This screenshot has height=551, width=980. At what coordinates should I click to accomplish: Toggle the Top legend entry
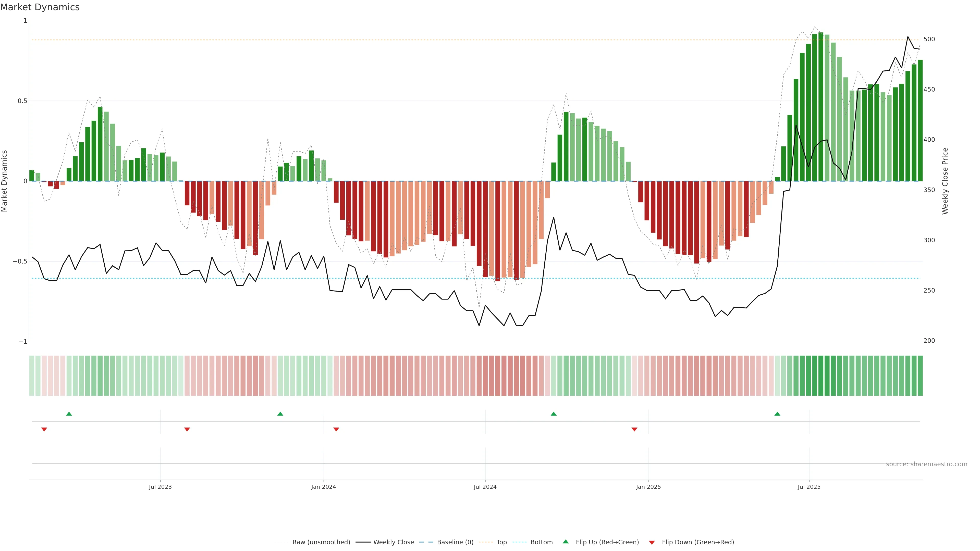point(501,542)
